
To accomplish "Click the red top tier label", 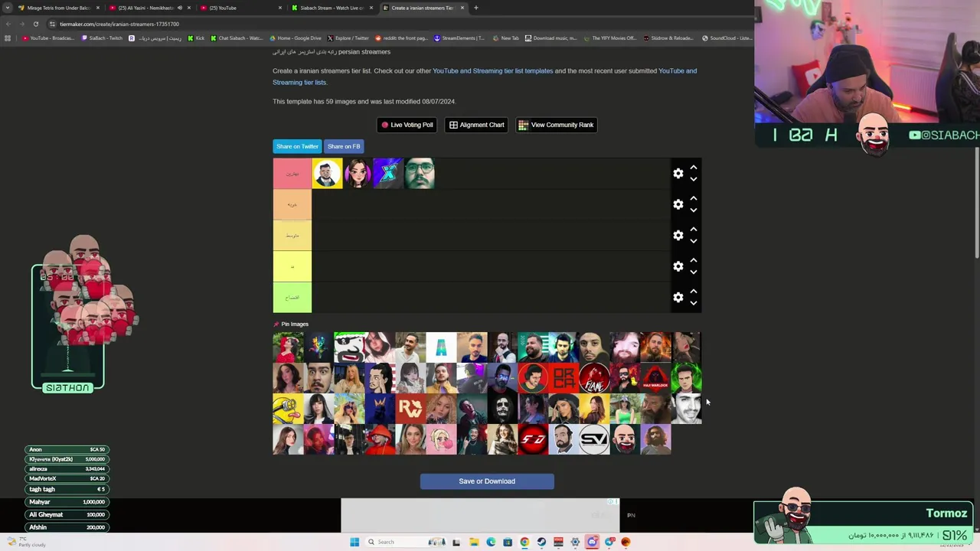I will (x=292, y=174).
